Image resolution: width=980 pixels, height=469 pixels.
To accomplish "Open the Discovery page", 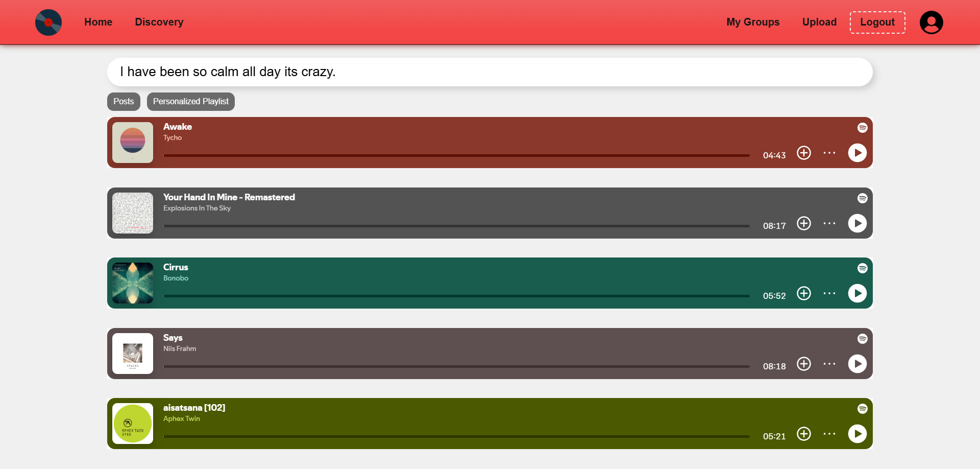I will point(159,22).
